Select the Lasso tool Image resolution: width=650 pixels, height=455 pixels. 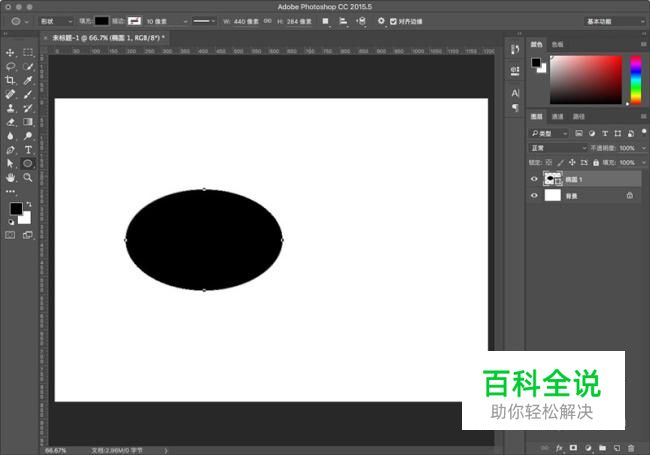(x=10, y=66)
